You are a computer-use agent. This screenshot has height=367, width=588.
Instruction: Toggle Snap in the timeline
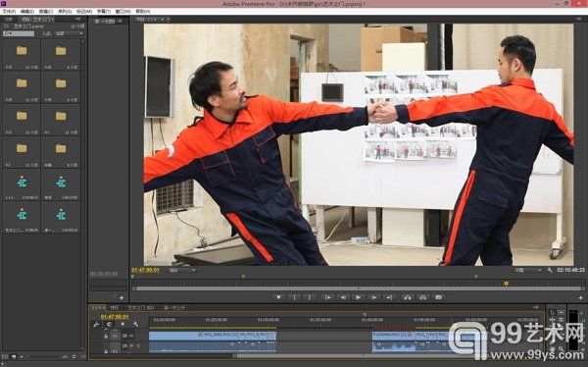point(109,324)
